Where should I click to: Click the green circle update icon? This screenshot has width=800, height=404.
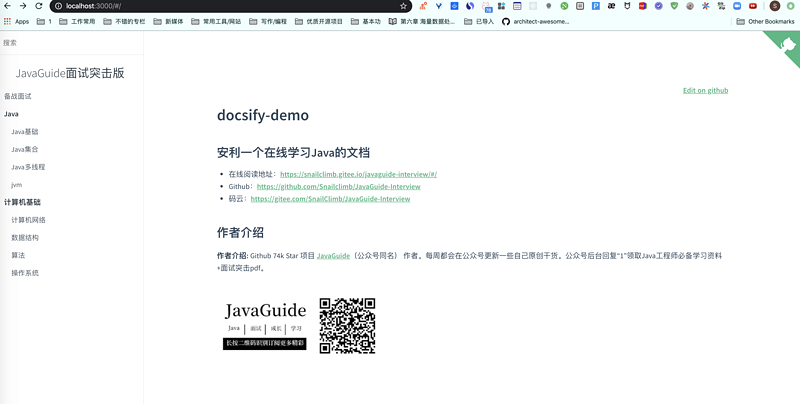(790, 6)
